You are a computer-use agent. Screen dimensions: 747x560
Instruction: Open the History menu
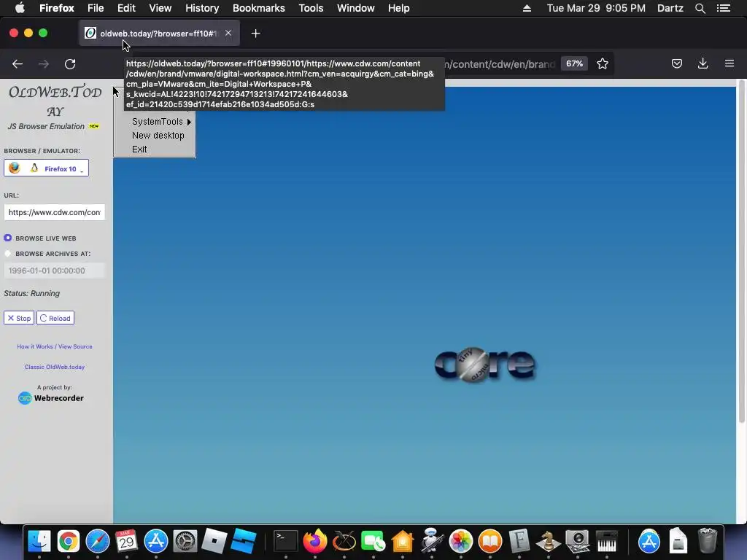click(x=202, y=8)
